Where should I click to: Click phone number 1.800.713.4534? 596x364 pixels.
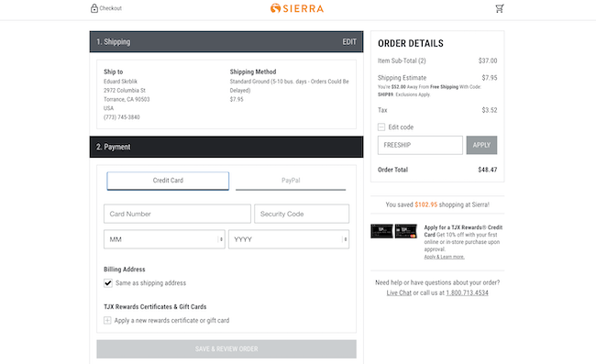click(467, 292)
